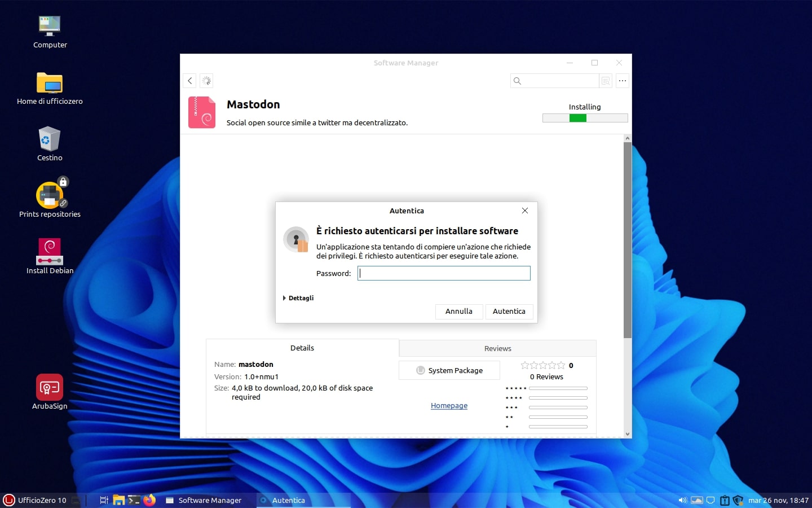This screenshot has height=508, width=812.
Task: Click the authentication lock icon in dialog
Action: click(x=296, y=239)
